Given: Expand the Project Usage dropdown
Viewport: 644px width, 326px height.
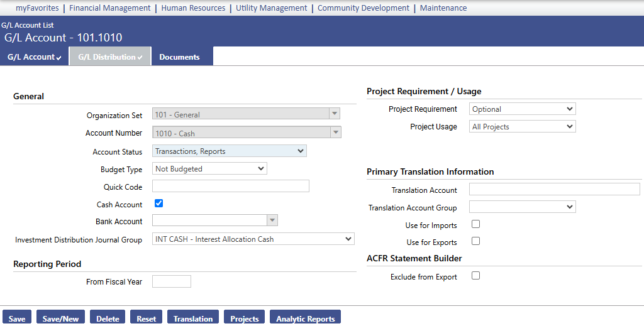Looking at the screenshot, I should [523, 126].
